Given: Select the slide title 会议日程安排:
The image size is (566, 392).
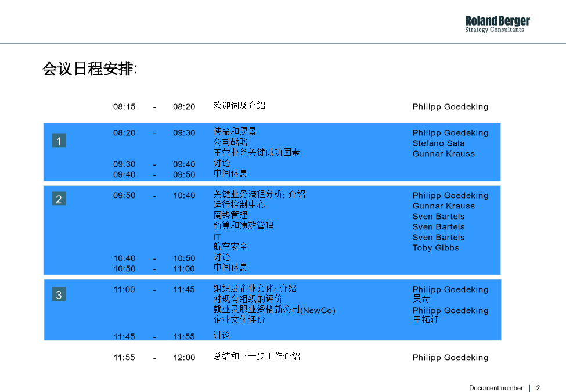Looking at the screenshot, I should (x=89, y=69).
